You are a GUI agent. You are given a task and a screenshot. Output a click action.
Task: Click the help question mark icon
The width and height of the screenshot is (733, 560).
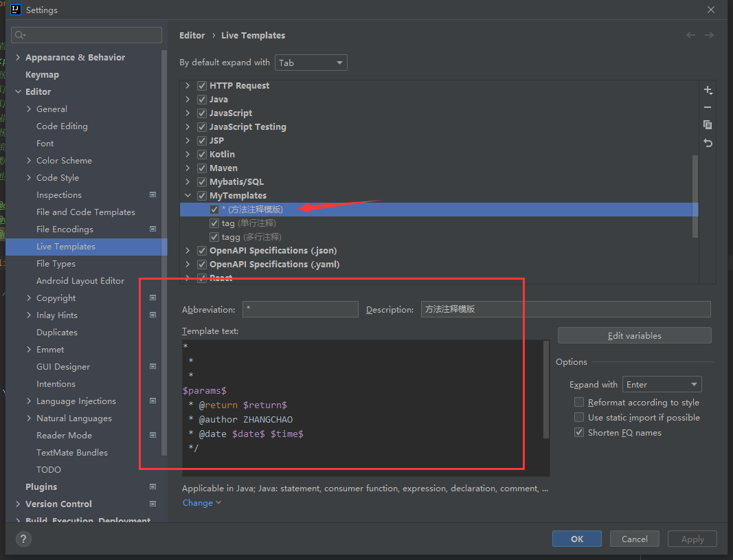tap(23, 539)
